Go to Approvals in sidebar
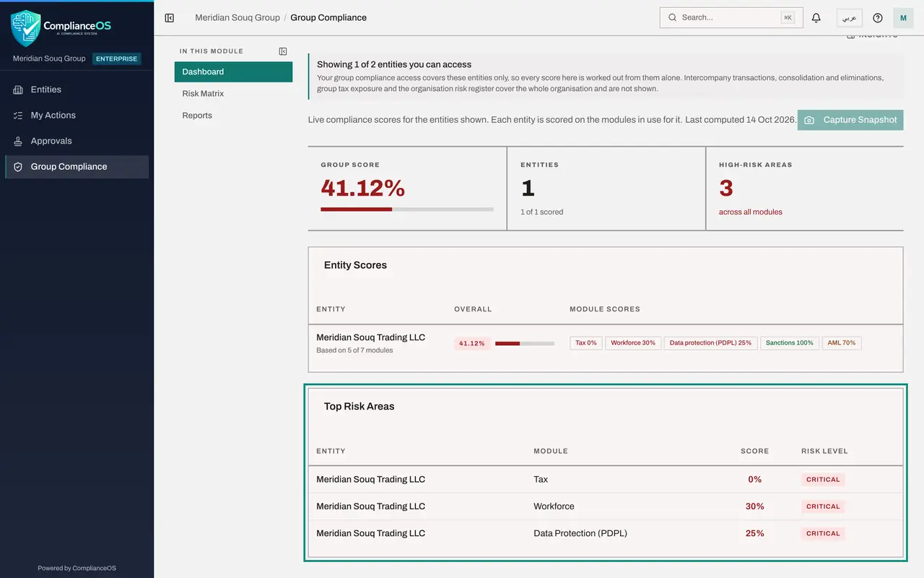This screenshot has width=924, height=578. click(77, 141)
